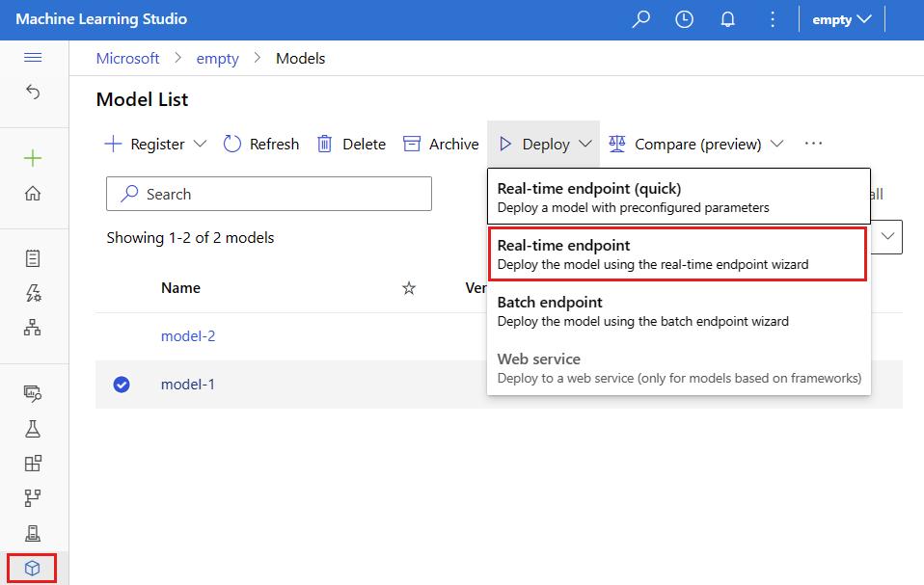Uncheck the model-1 row checkbox
This screenshot has height=585, width=924.
point(122,385)
